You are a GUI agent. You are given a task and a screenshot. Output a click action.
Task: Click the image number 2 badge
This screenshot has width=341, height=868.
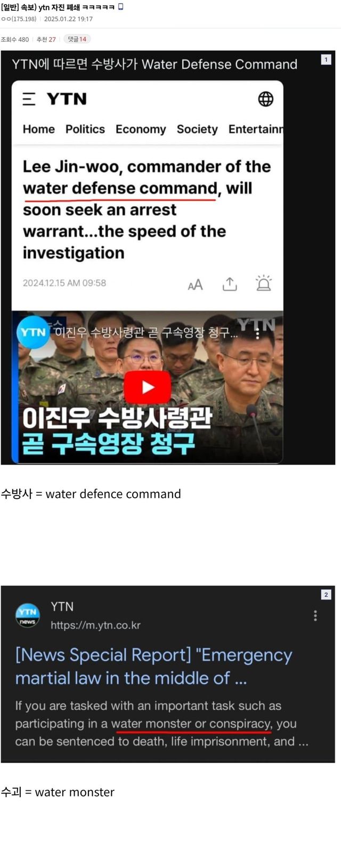(326, 595)
